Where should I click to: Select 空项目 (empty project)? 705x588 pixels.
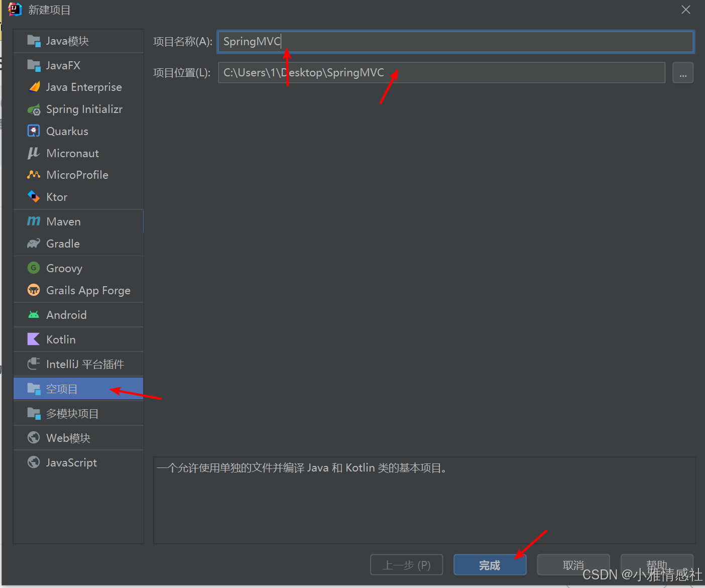(78, 389)
